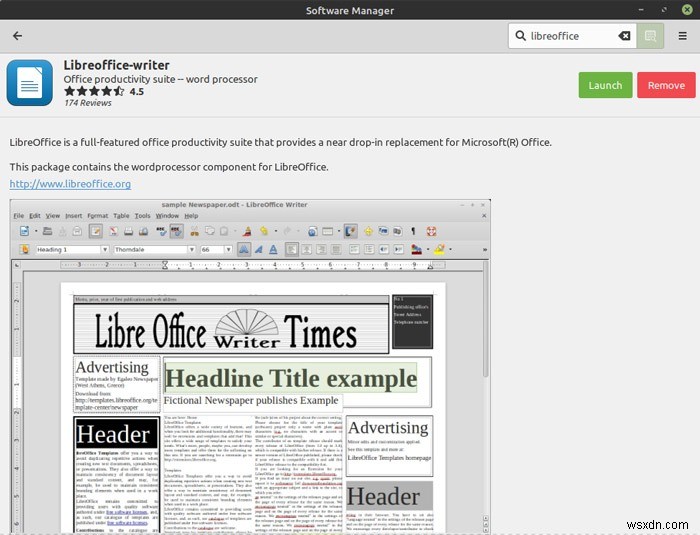Open Insert menu in Writer preview
The width and height of the screenshot is (700, 535).
74,216
